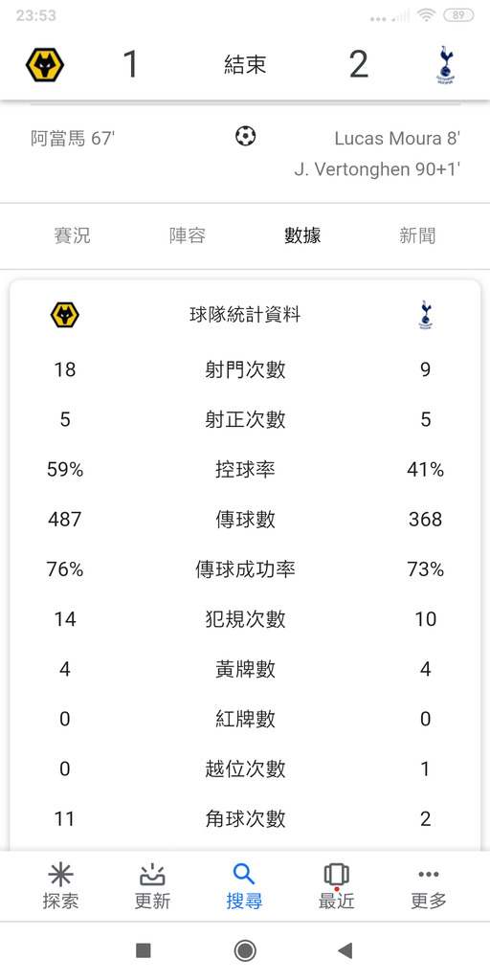Screen dimensions: 490x980
Task: Switch to the 陣容 tab
Action: [x=188, y=235]
